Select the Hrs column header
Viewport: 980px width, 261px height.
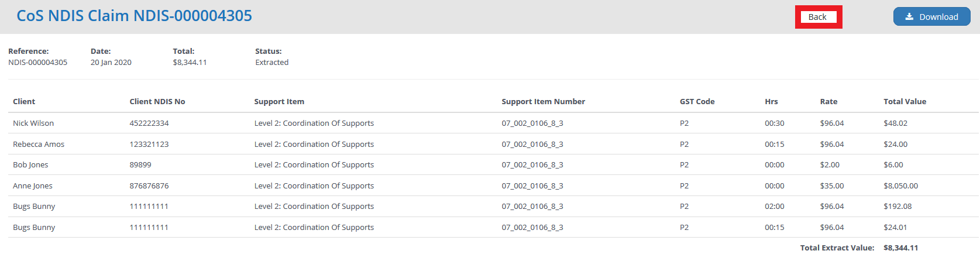click(x=771, y=101)
